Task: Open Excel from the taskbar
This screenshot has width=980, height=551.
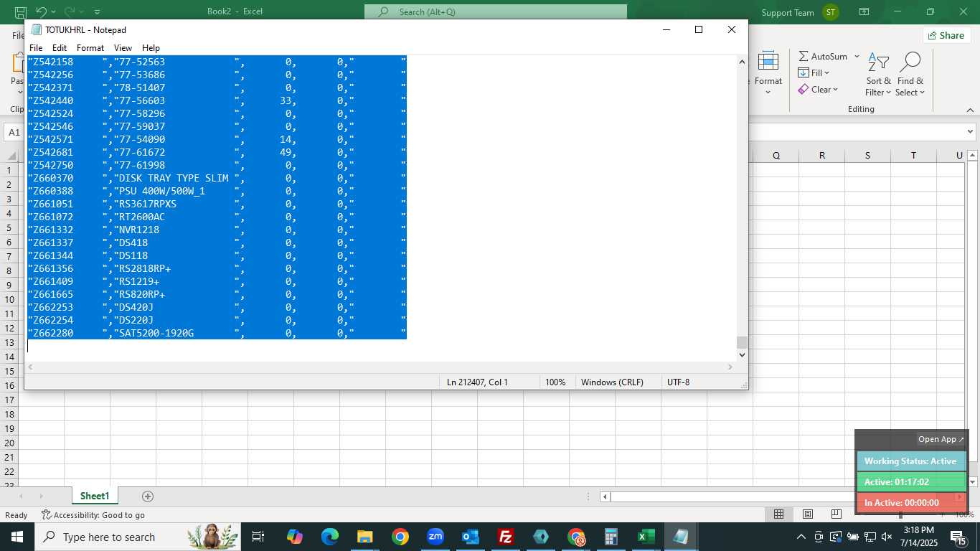Action: (646, 537)
